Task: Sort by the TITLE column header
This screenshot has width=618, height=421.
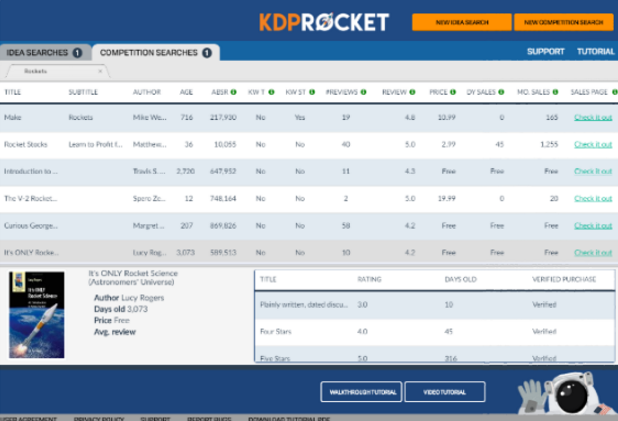Action: coord(13,92)
